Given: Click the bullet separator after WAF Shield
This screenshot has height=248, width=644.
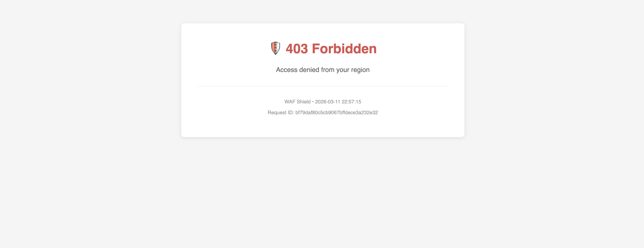Looking at the screenshot, I should (x=313, y=102).
